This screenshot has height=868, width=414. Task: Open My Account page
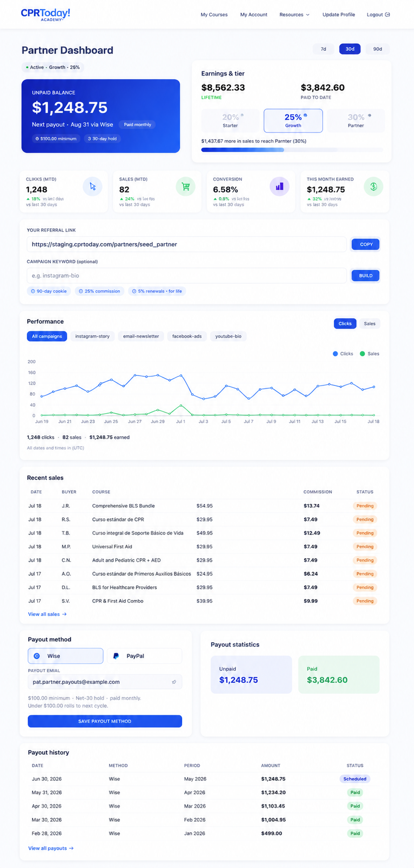[254, 15]
